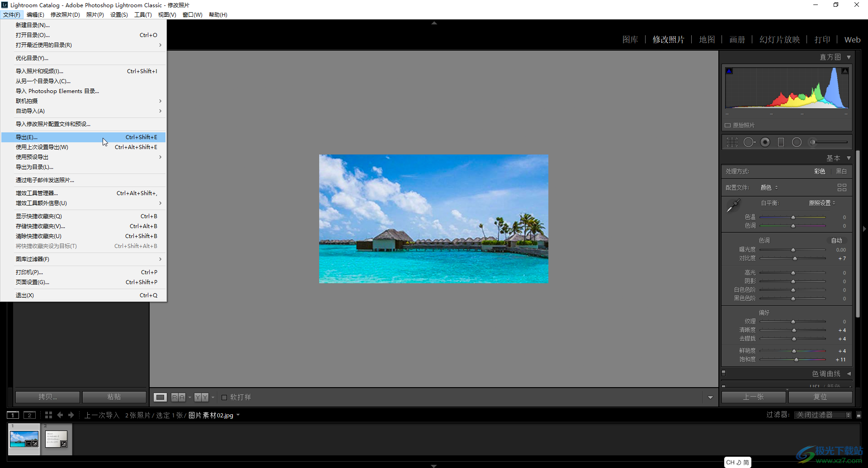Switch to the 图库 Library module
Viewport: 868px width, 468px height.
tap(630, 40)
